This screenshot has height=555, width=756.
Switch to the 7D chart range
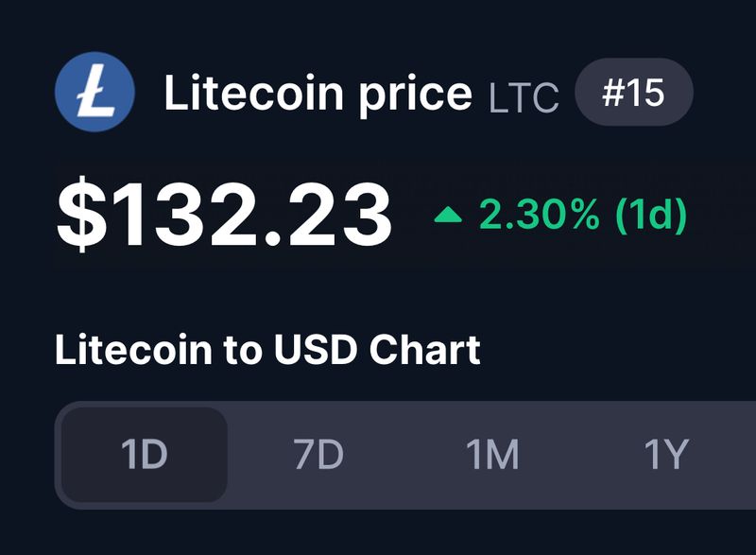click(x=318, y=456)
